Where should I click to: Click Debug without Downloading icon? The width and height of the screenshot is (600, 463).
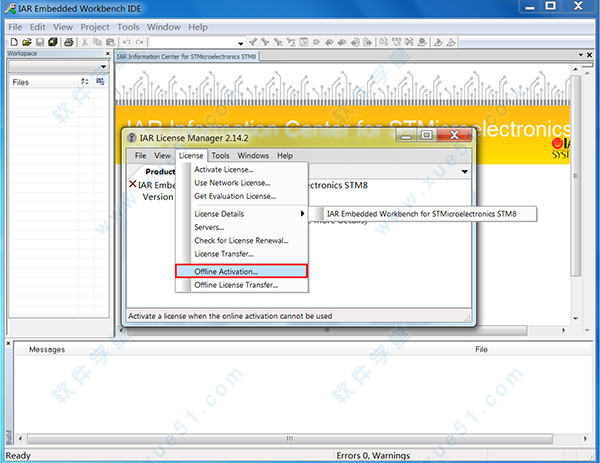click(x=452, y=42)
